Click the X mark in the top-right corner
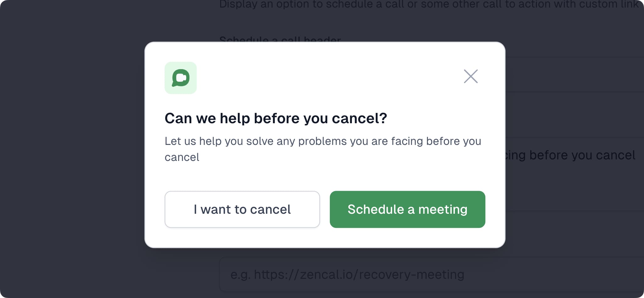 coord(470,76)
